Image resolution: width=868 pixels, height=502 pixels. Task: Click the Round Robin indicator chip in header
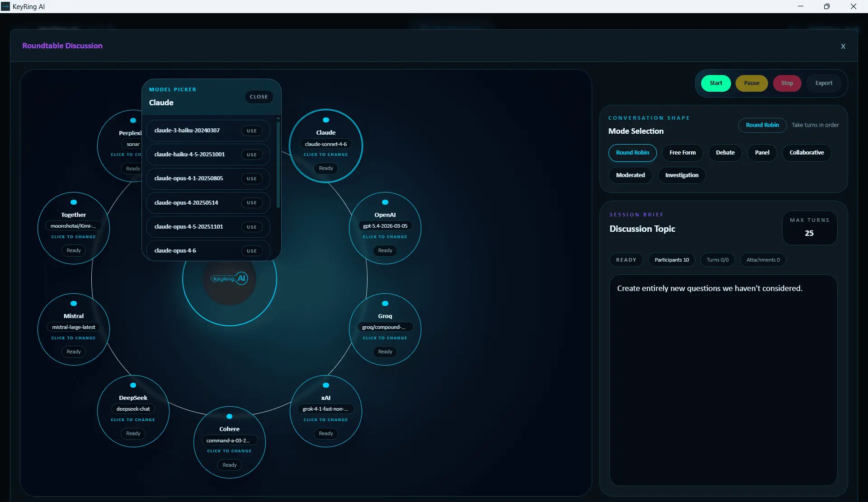click(x=762, y=125)
